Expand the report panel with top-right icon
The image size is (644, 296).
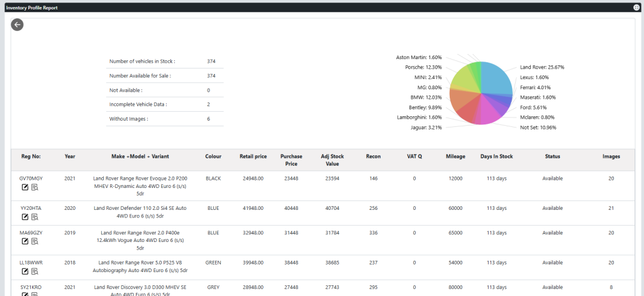636,8
